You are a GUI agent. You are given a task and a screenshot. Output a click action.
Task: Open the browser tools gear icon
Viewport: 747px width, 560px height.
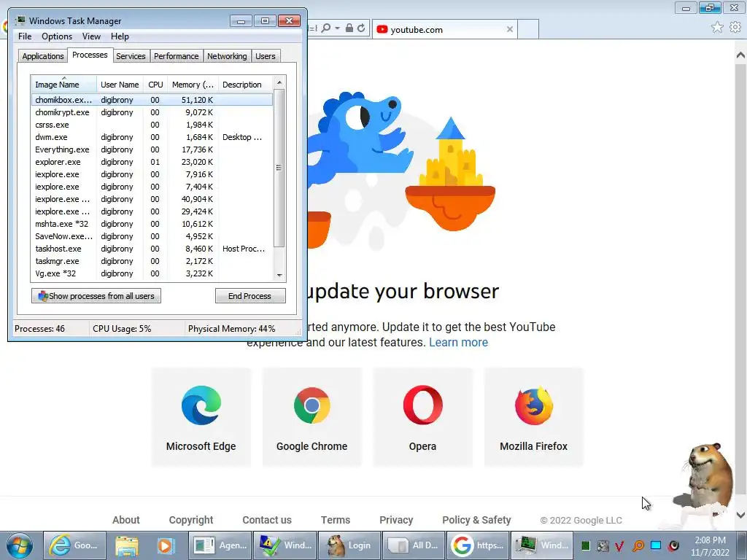click(x=735, y=28)
